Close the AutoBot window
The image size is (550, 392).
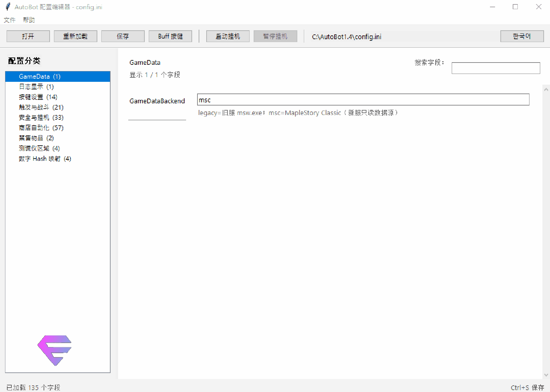(x=539, y=7)
